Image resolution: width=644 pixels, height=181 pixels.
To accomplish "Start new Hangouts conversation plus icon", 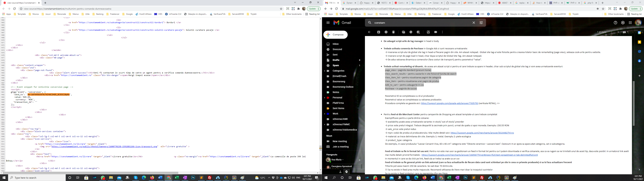I will tap(360, 160).
